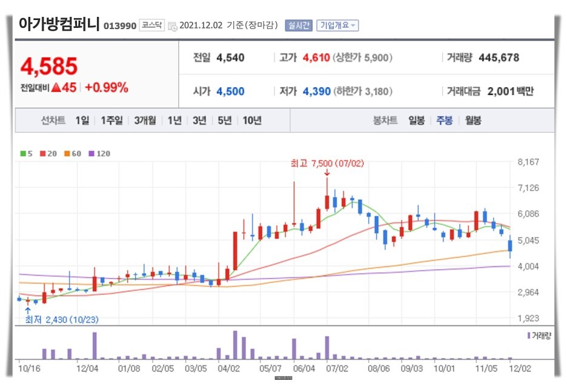Image resolution: width=567 pixels, height=392 pixels.
Task: Select the 3개월 line chart tab
Action: pos(145,121)
